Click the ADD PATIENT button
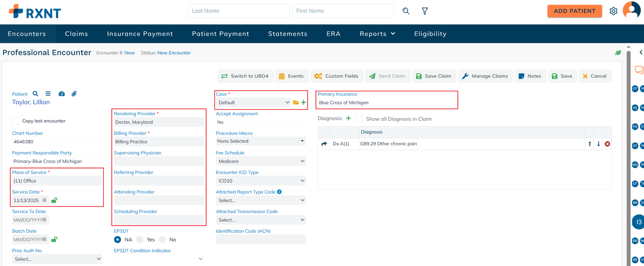 pyautogui.click(x=574, y=11)
